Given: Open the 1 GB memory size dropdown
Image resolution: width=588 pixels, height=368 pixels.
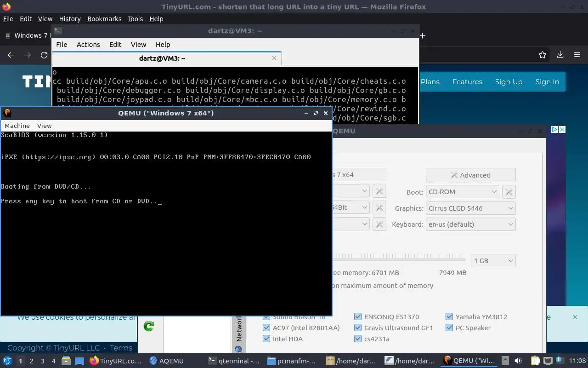Looking at the screenshot, I should 493,260.
